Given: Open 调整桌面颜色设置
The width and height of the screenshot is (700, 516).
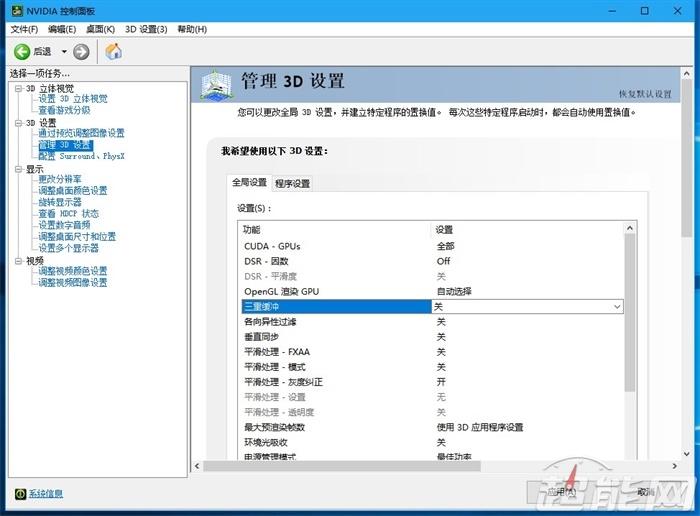Looking at the screenshot, I should (x=73, y=191).
